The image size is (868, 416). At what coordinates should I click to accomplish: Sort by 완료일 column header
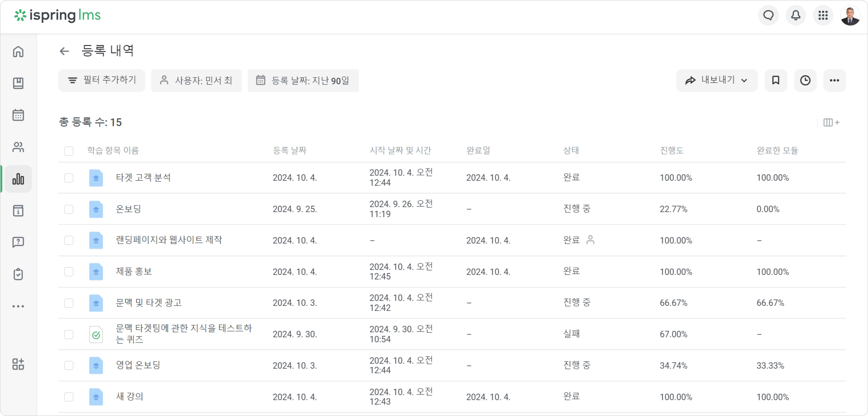coord(478,151)
